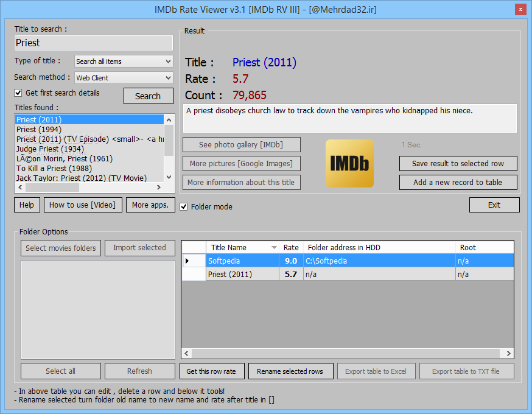Click titles list scroll up arrow
The width and height of the screenshot is (532, 414).
[169, 120]
